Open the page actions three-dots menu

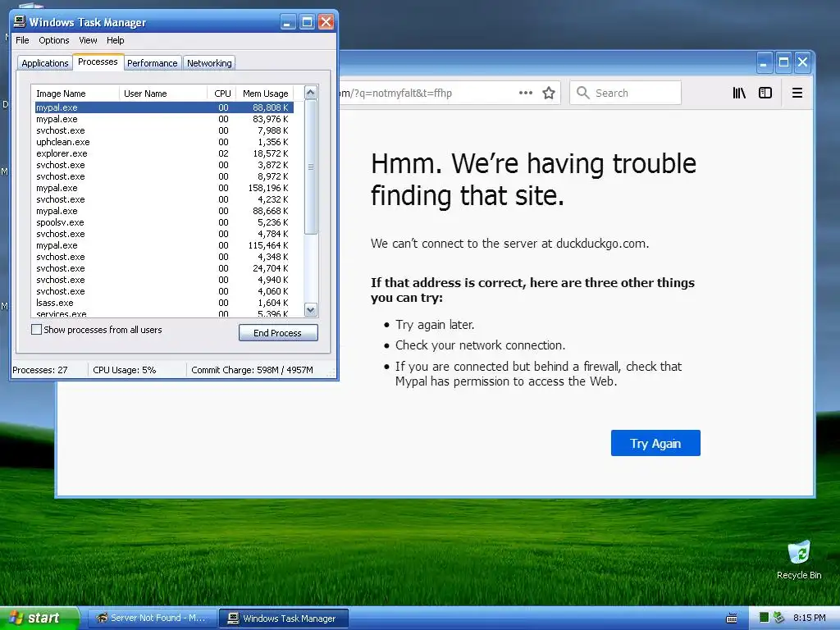(526, 93)
